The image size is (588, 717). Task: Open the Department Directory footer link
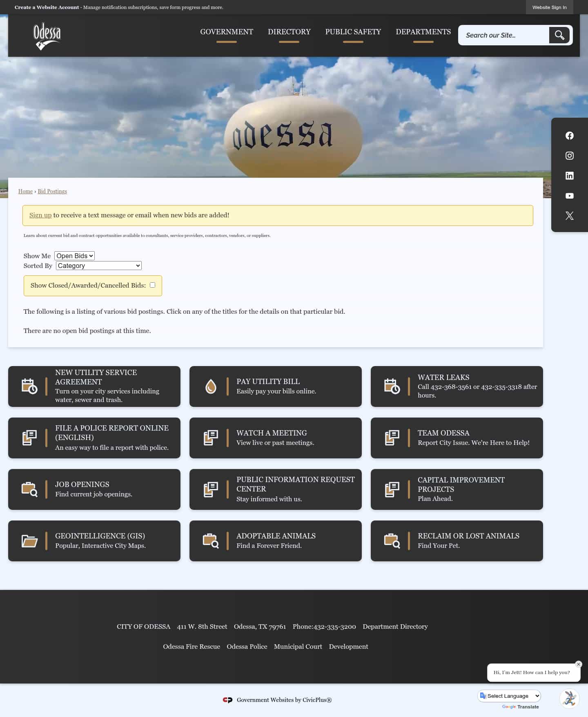tap(395, 626)
